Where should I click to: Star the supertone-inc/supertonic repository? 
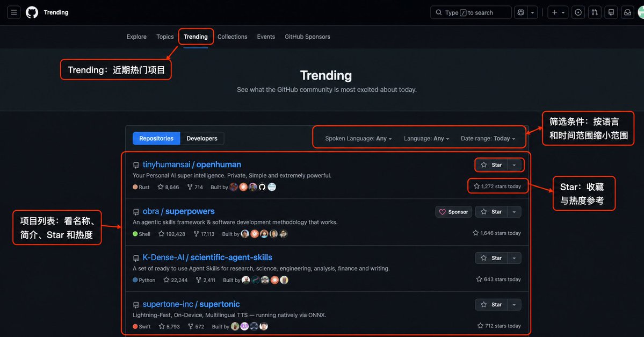click(x=491, y=305)
